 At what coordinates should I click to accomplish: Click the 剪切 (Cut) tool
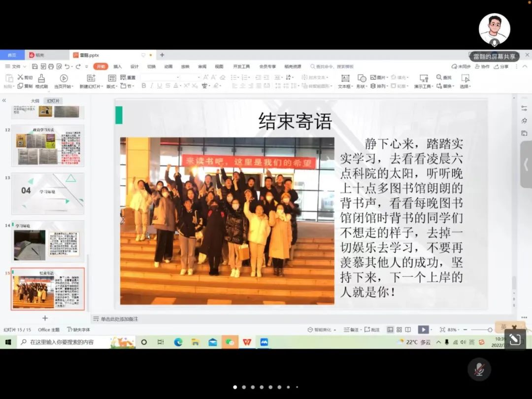[25, 77]
